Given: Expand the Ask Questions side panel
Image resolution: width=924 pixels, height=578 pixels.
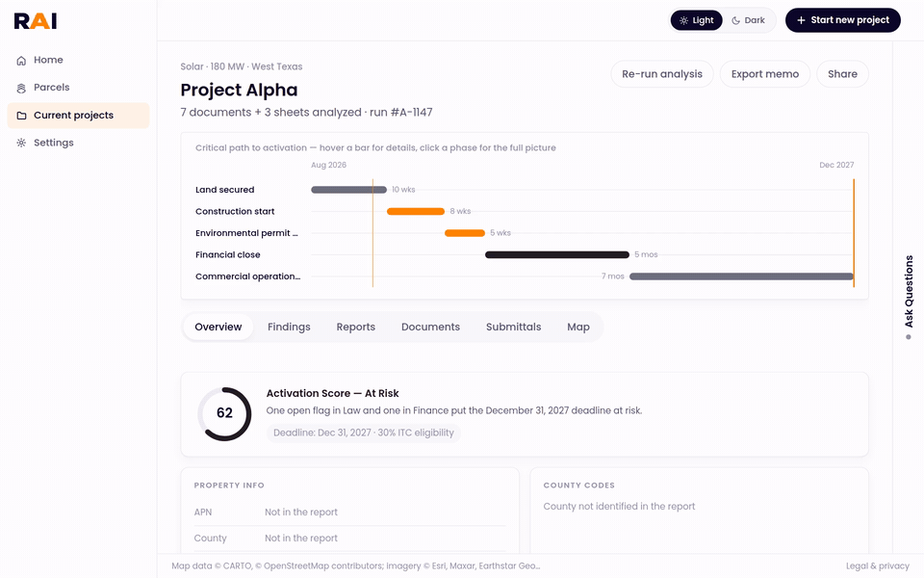Looking at the screenshot, I should [x=909, y=297].
